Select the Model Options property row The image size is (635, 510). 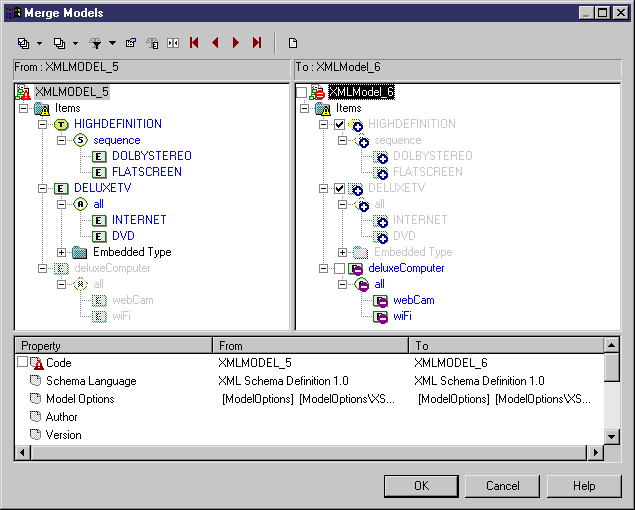309,399
